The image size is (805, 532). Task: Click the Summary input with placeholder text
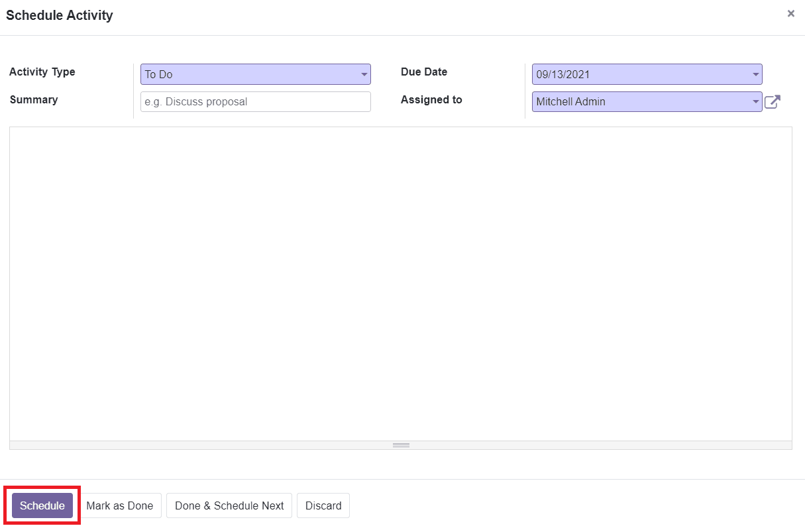[255, 101]
